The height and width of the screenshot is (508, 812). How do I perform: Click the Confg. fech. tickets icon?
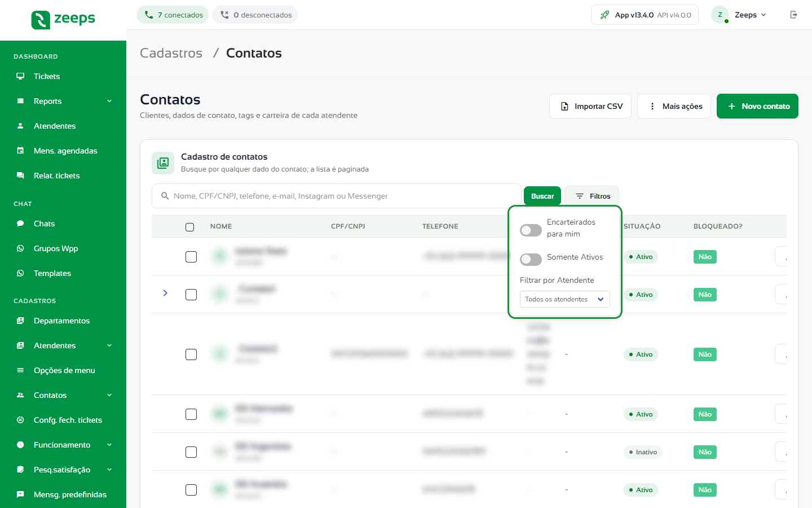point(20,420)
